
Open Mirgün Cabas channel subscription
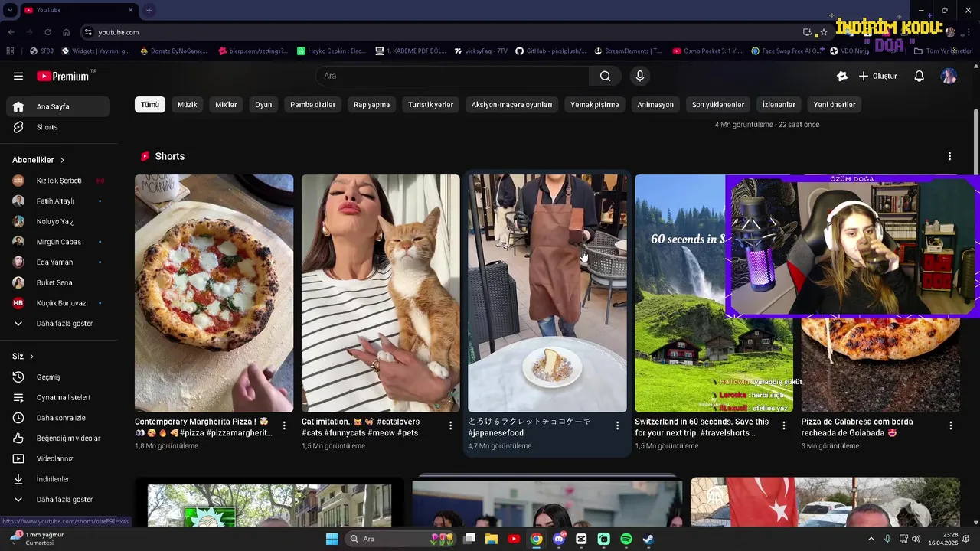(x=58, y=242)
